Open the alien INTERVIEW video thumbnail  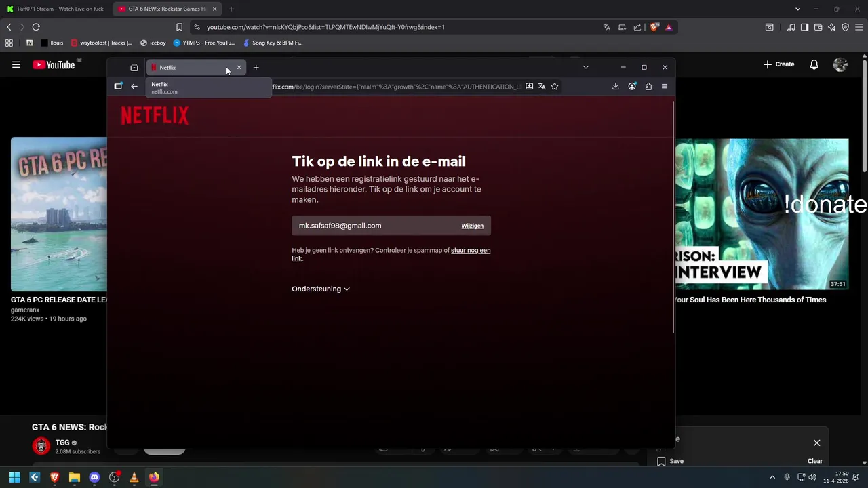click(762, 214)
